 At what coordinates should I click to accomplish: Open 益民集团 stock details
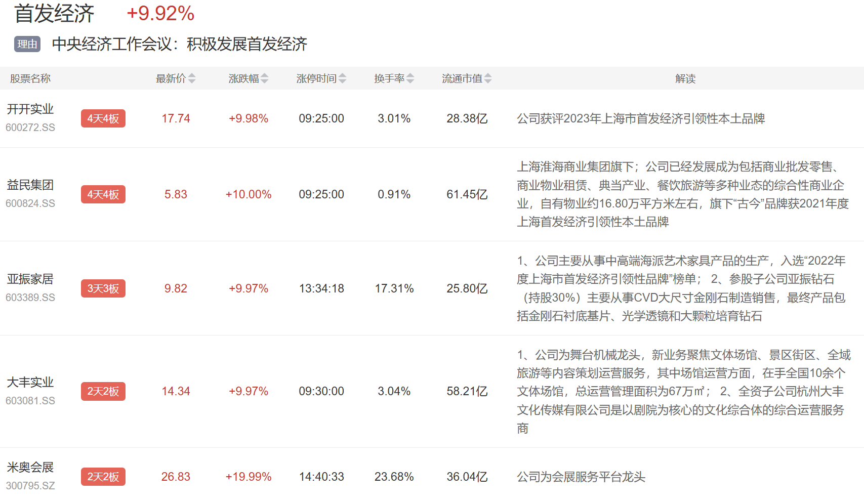tap(30, 185)
